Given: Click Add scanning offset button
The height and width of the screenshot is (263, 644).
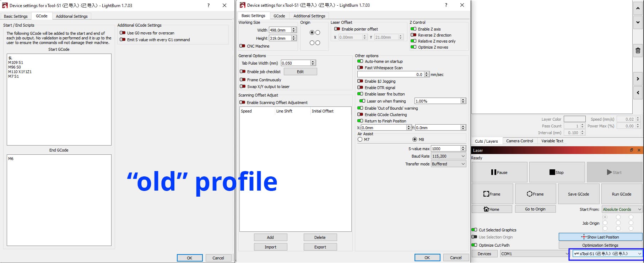Looking at the screenshot, I should tap(270, 237).
